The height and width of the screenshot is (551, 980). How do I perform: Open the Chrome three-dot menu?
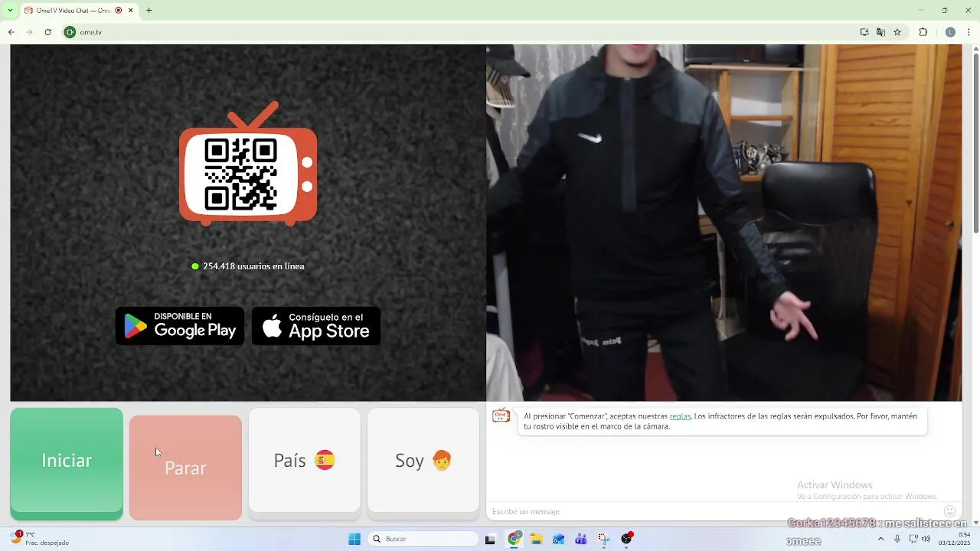(969, 32)
